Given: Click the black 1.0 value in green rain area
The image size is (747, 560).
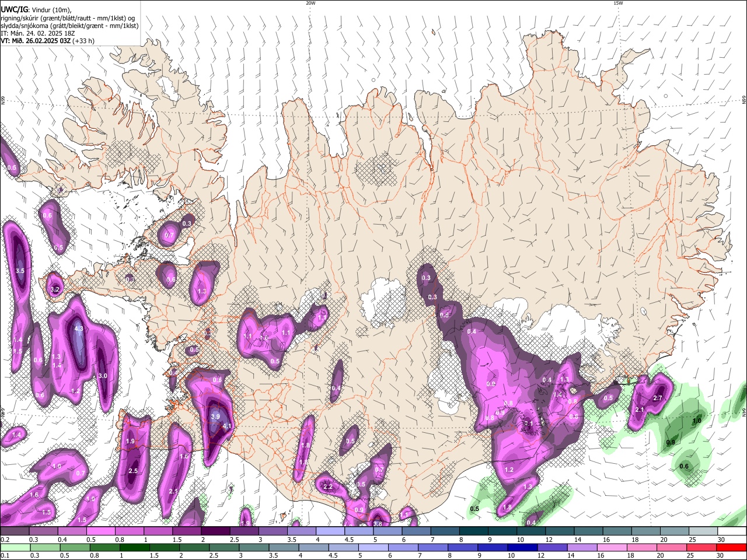Looking at the screenshot, I should click(697, 421).
